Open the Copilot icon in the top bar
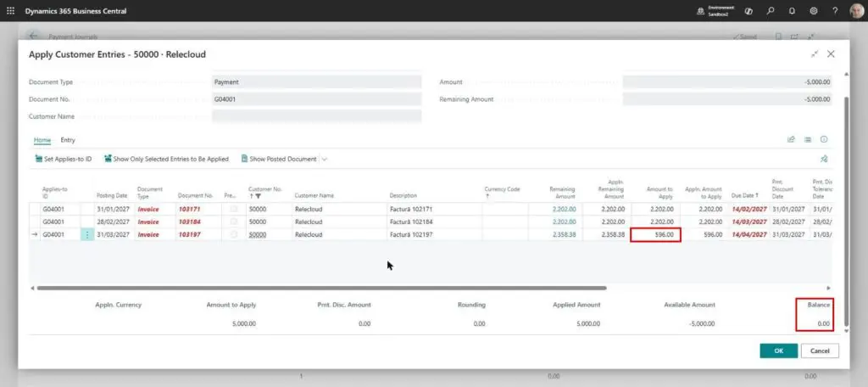The width and height of the screenshot is (868, 387). tap(748, 10)
